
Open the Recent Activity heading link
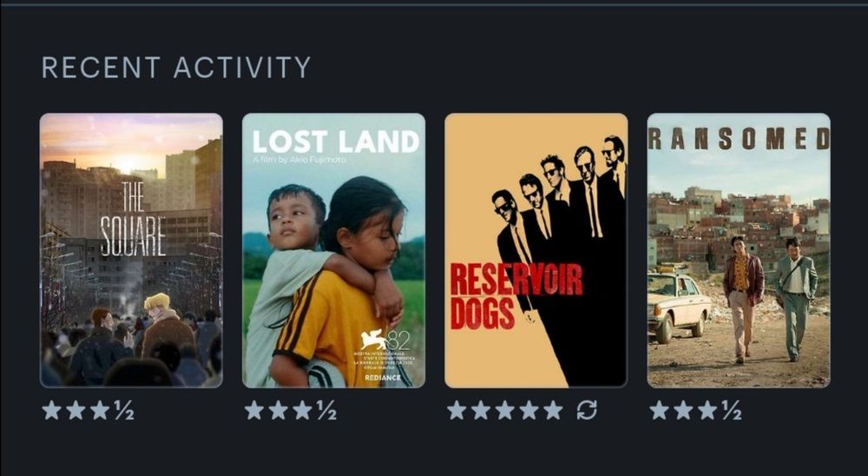click(176, 67)
